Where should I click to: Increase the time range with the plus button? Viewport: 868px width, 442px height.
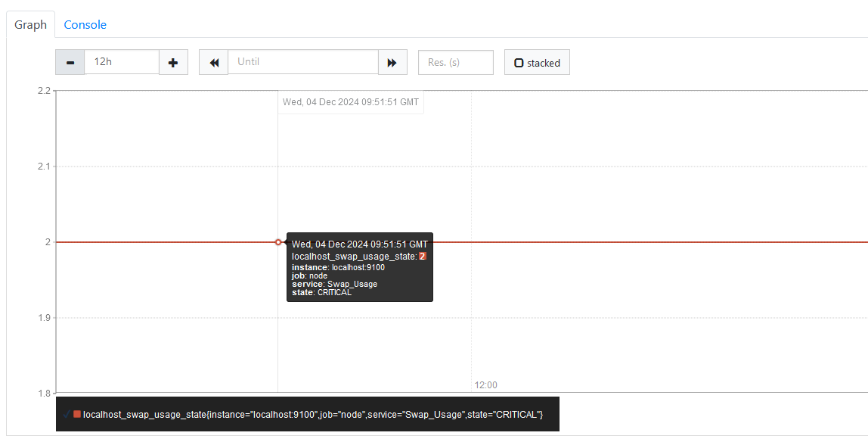pos(173,62)
